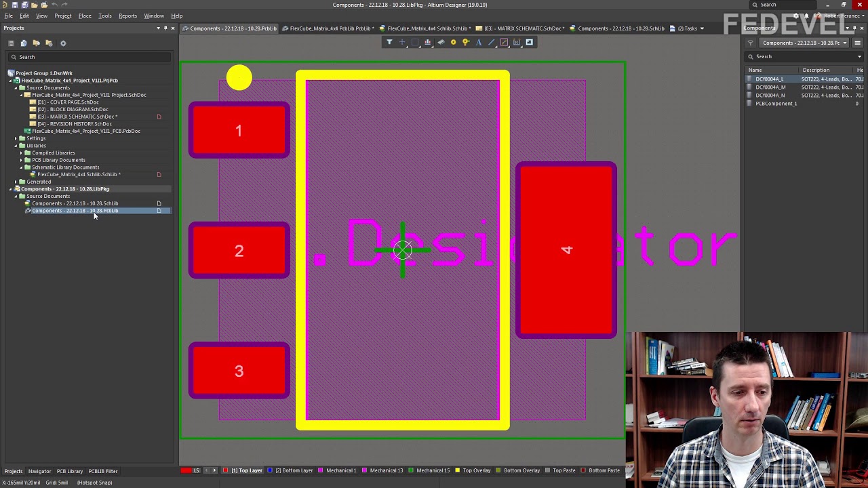Switch to Navigator panel tab
This screenshot has width=868, height=488.
click(x=39, y=471)
